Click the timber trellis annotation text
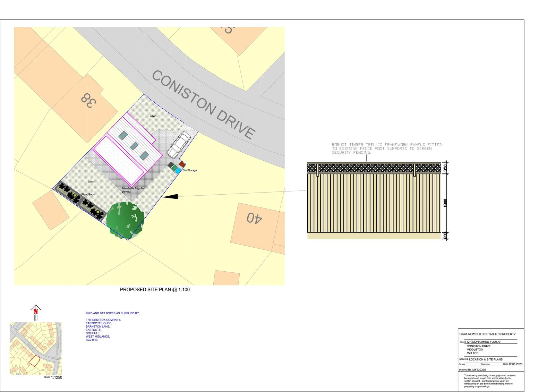This screenshot has width=555, height=392. point(386,148)
